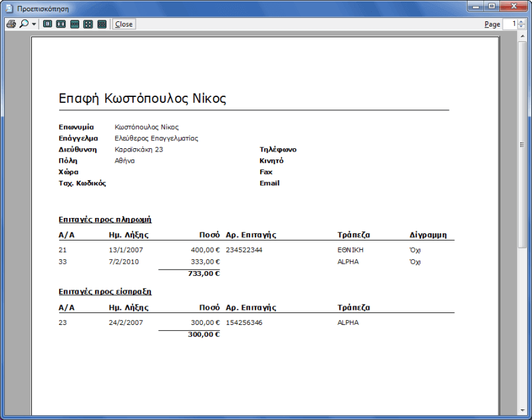Select the three-page preview layout

(x=74, y=24)
